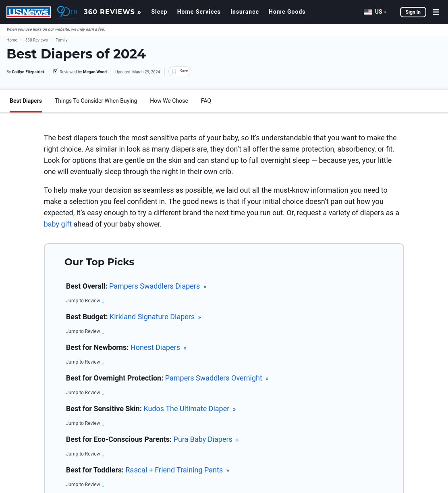The height and width of the screenshot is (493, 448).
Task: Open the Home Services menu item
Action: click(x=199, y=12)
